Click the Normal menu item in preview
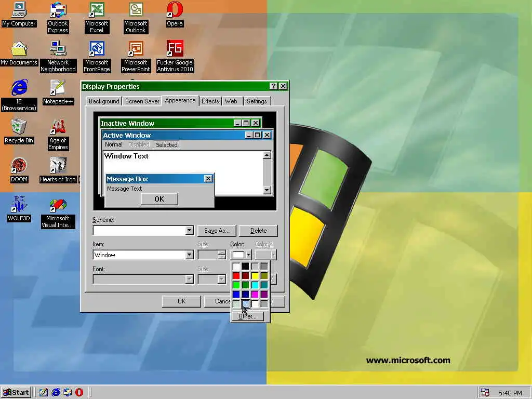Image resolution: width=532 pixels, height=399 pixels. [x=114, y=144]
